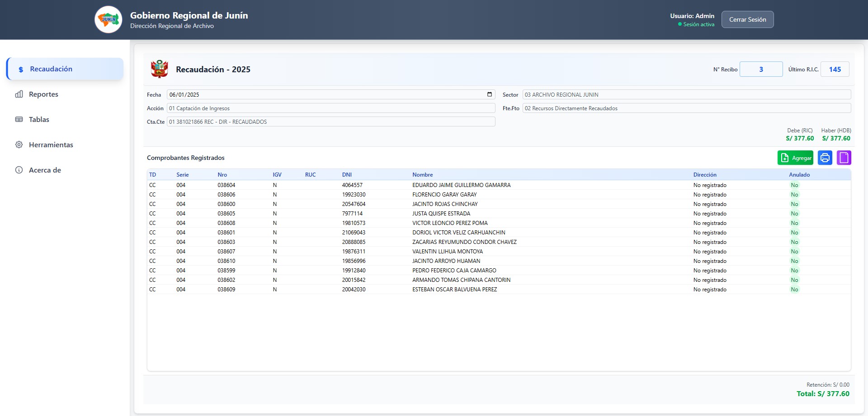Click the RUC column header

tap(310, 175)
